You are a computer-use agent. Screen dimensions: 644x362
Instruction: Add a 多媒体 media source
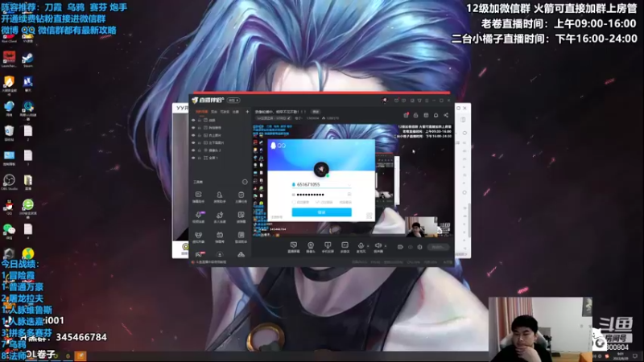pyautogui.click(x=345, y=247)
